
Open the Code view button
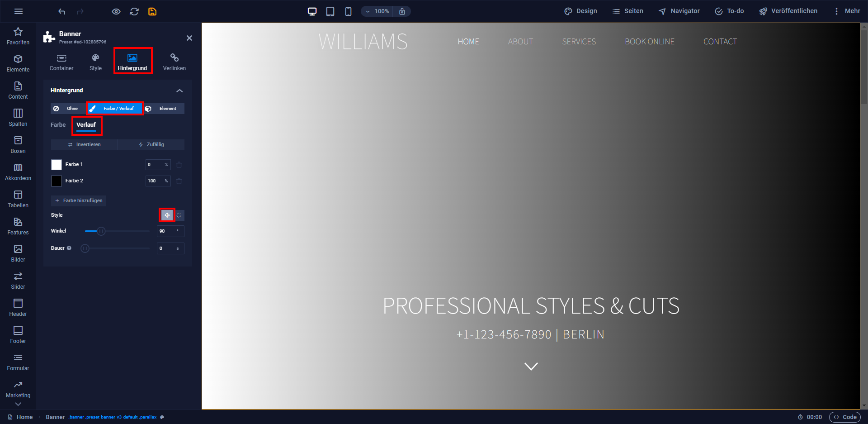point(845,417)
